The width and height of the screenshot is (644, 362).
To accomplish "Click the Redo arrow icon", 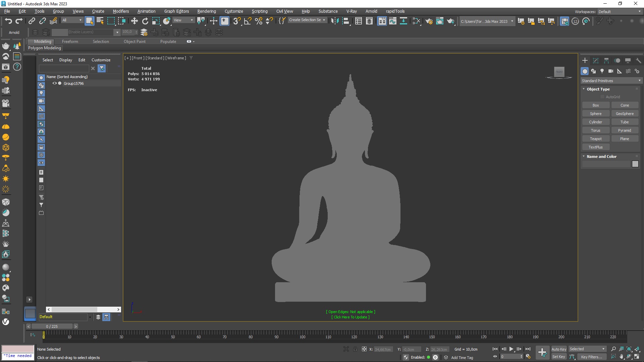I will (19, 21).
